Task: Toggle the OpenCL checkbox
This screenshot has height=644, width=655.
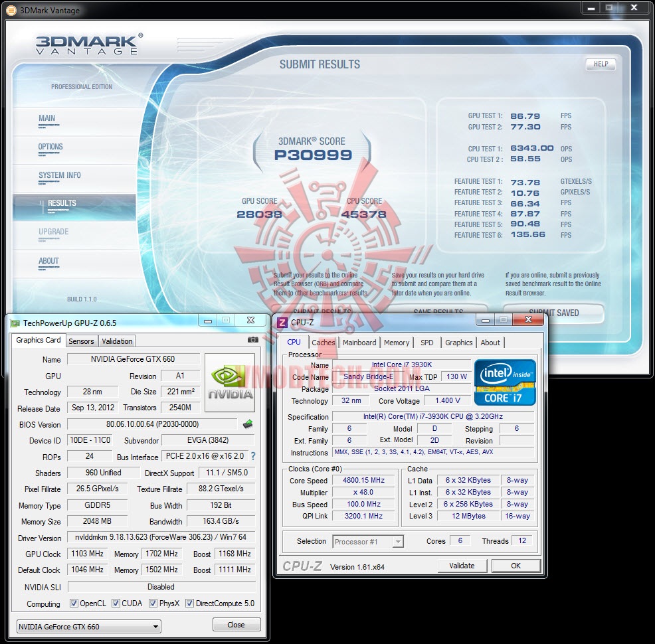Action: point(74,604)
